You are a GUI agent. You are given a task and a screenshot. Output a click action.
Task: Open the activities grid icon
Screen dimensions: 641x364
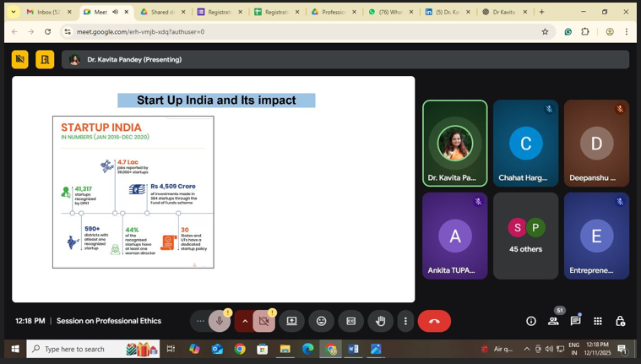(598, 322)
